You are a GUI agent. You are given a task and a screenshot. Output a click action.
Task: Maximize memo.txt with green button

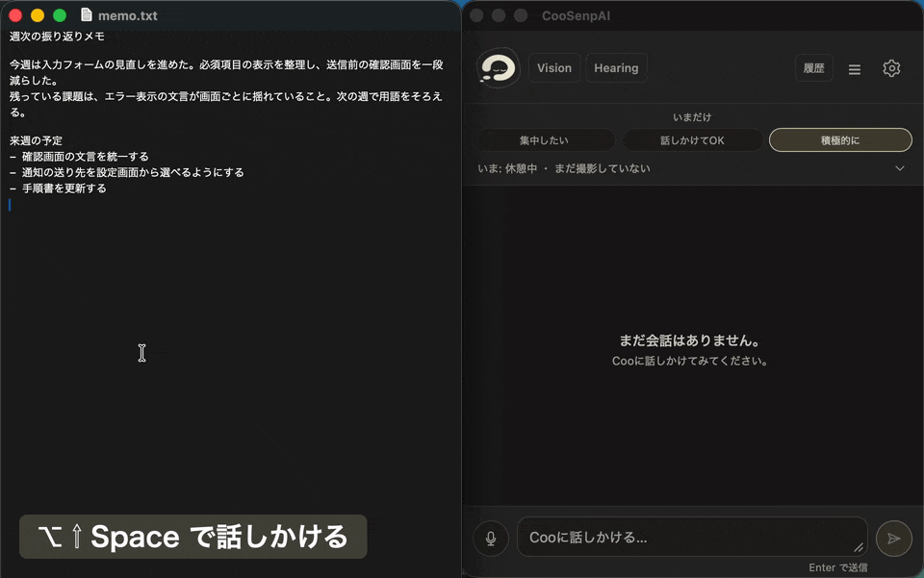(60, 15)
